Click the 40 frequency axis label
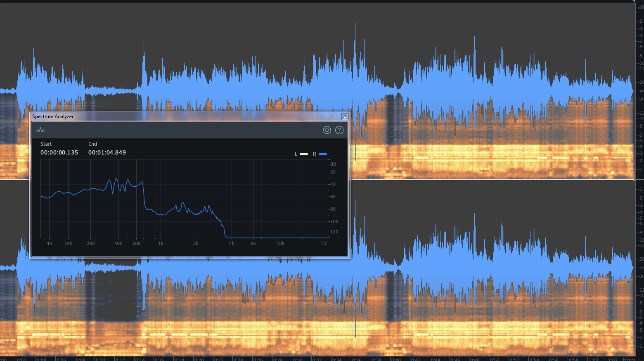This screenshot has width=644, height=361. pos(49,243)
